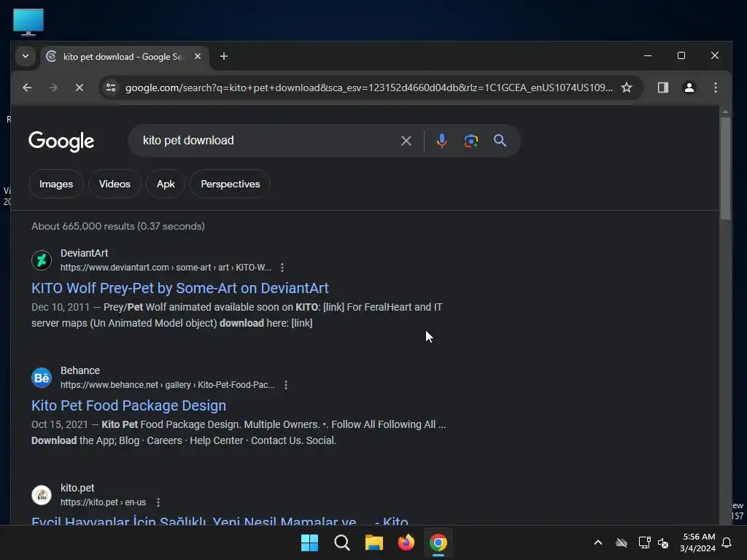Open Windows Start menu
The image size is (747, 560).
pyautogui.click(x=309, y=542)
